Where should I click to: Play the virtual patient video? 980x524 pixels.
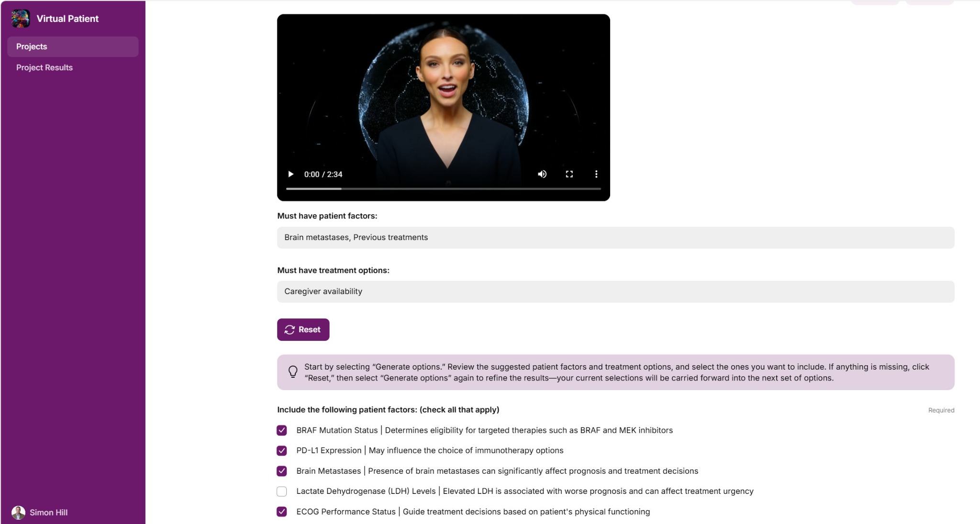(x=290, y=174)
